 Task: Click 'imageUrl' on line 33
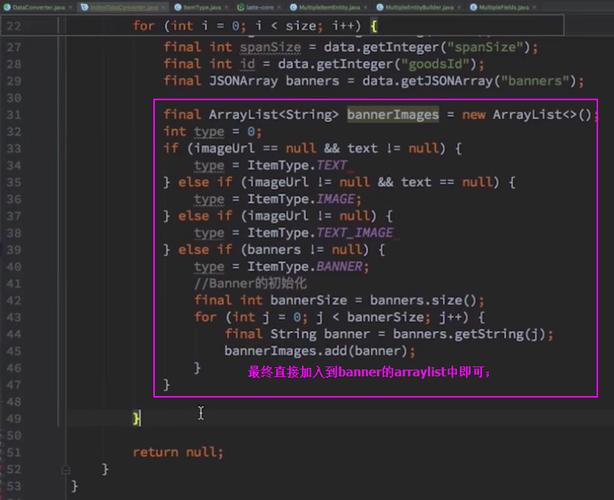224,148
